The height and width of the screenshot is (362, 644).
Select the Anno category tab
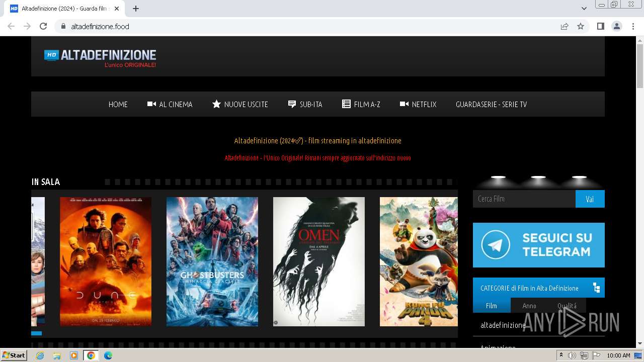coord(529,305)
